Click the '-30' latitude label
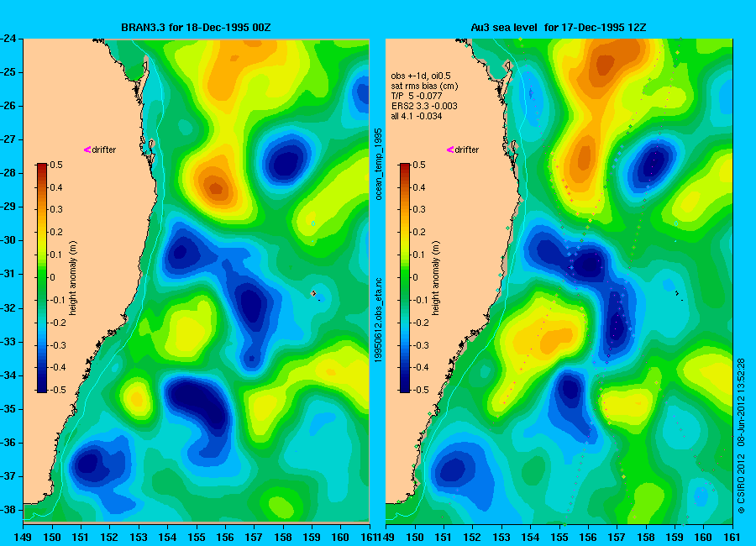 pos(8,240)
